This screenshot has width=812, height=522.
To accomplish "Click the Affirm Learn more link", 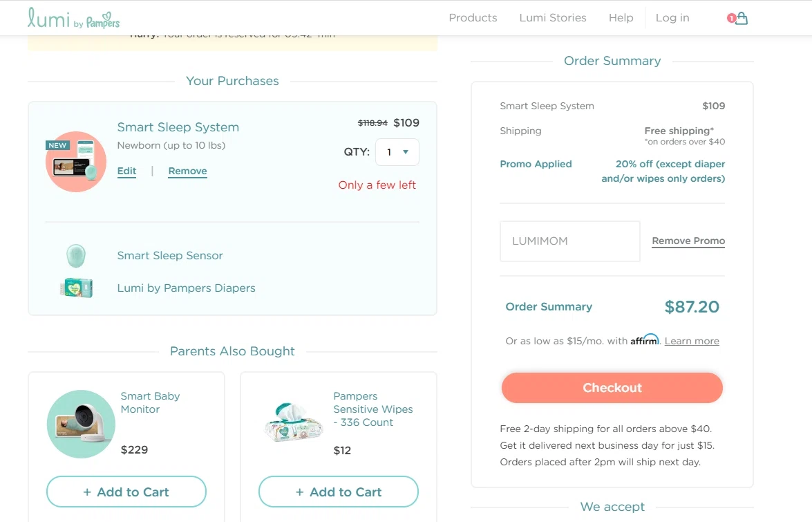I will click(692, 342).
